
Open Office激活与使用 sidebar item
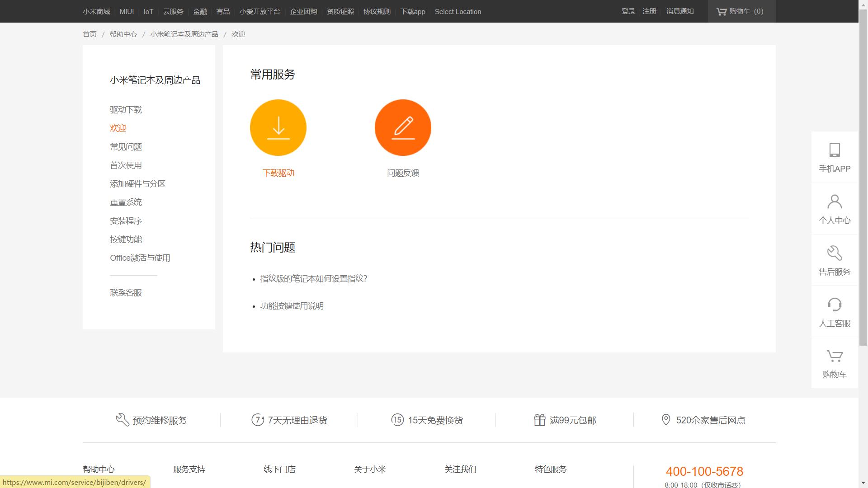pos(140,258)
